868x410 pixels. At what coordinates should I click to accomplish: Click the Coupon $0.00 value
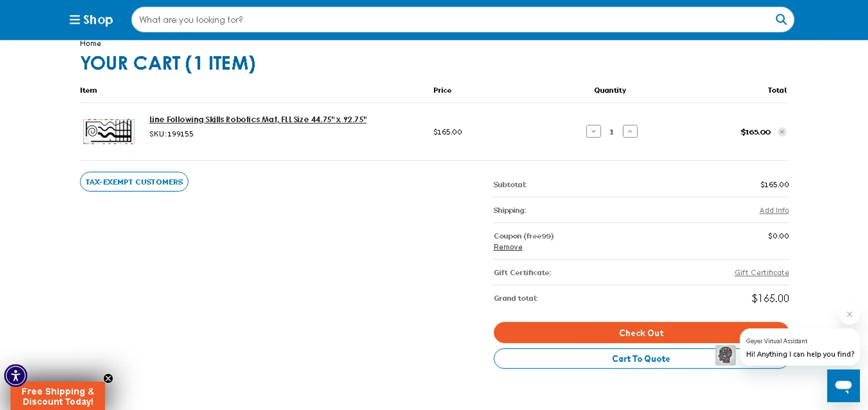point(778,236)
